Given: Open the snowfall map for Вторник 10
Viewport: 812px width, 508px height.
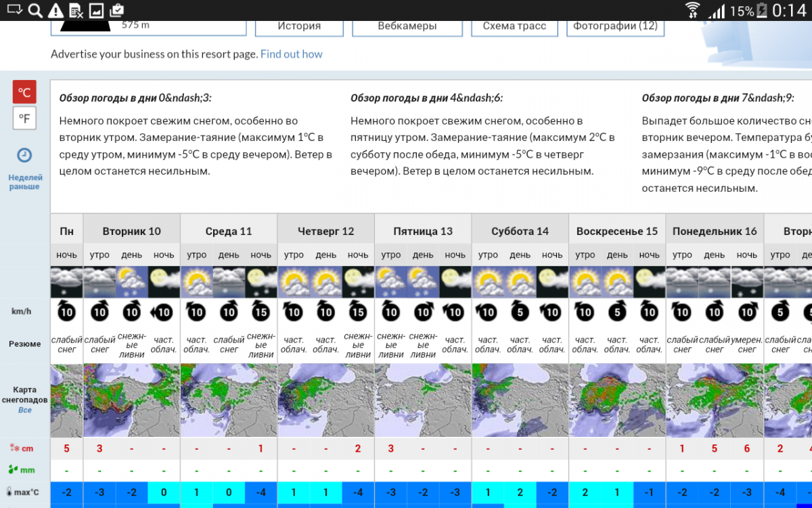Looking at the screenshot, I should click(132, 400).
